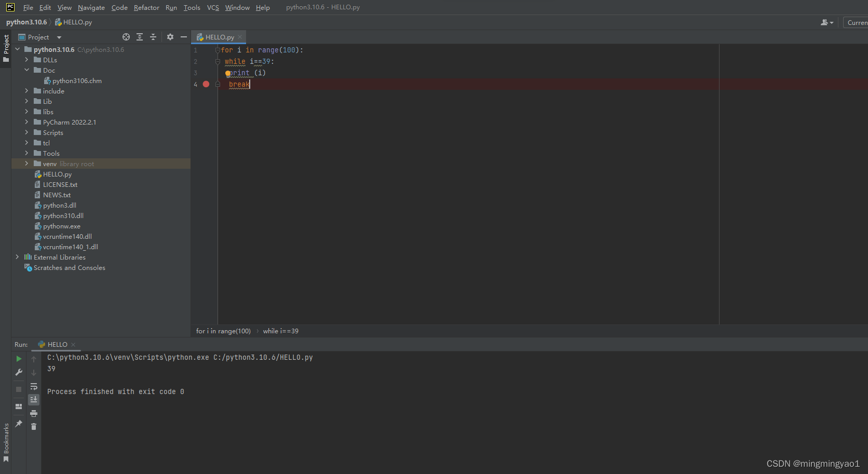This screenshot has width=868, height=474.
Task: Rerun the HELLO script with the green run icon
Action: click(x=18, y=358)
